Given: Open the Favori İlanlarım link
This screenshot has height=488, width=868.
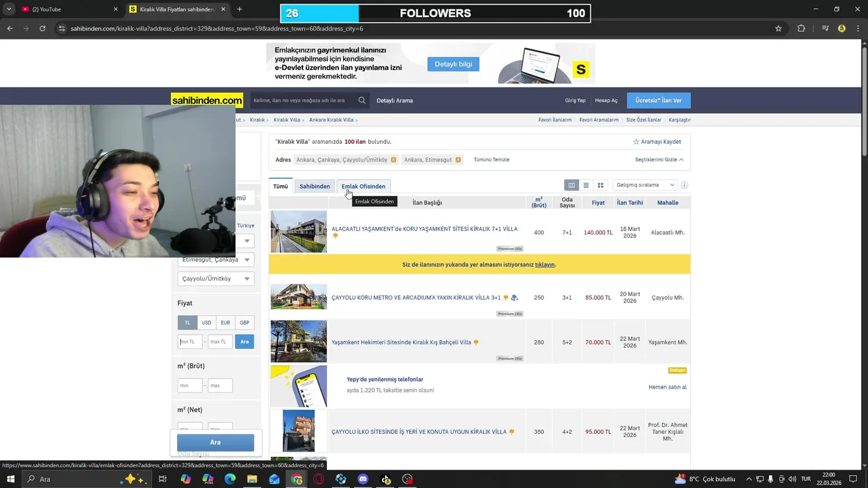Looking at the screenshot, I should click(555, 120).
